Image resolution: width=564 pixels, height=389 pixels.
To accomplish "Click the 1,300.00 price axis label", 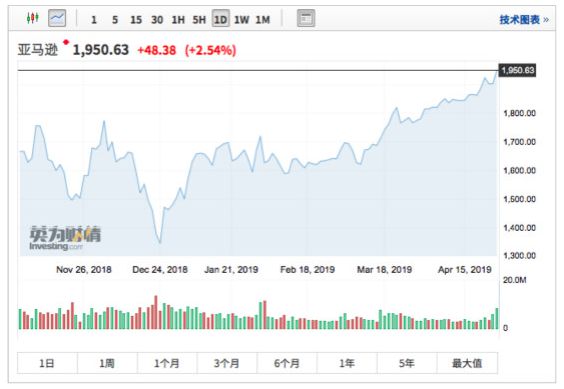I will (x=519, y=256).
